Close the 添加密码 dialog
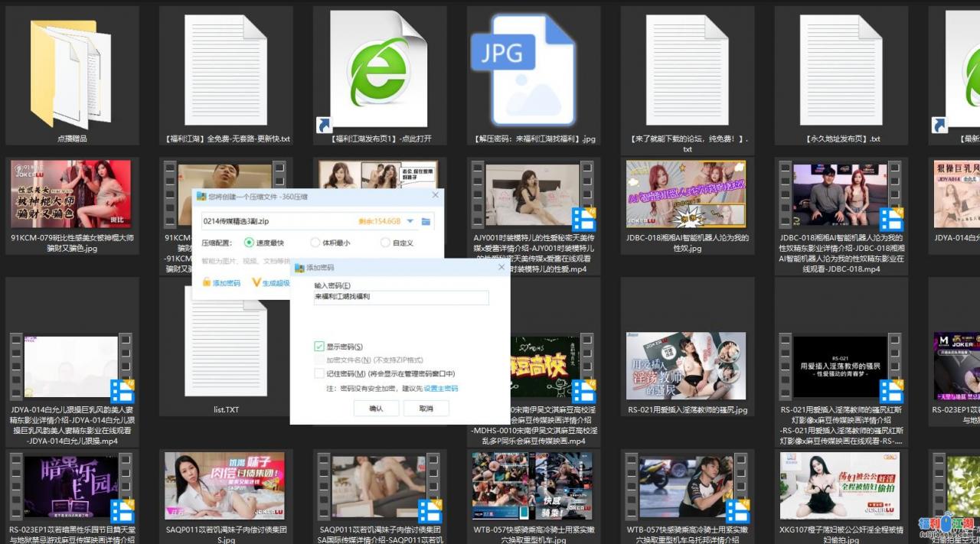This screenshot has width=980, height=544. (501, 267)
